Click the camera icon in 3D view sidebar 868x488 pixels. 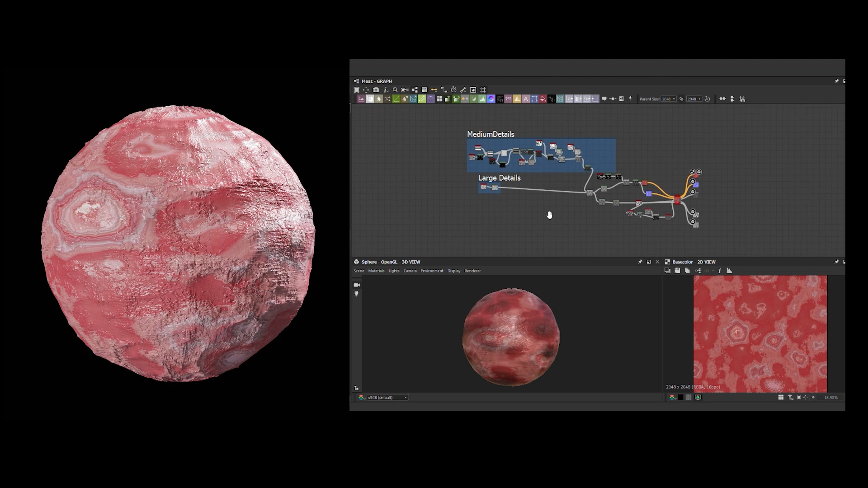coord(357,285)
